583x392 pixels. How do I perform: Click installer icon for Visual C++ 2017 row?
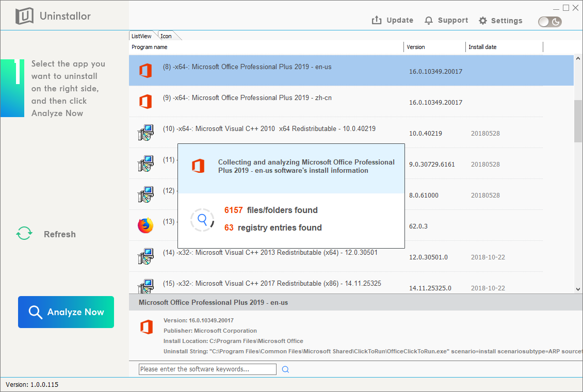point(145,286)
